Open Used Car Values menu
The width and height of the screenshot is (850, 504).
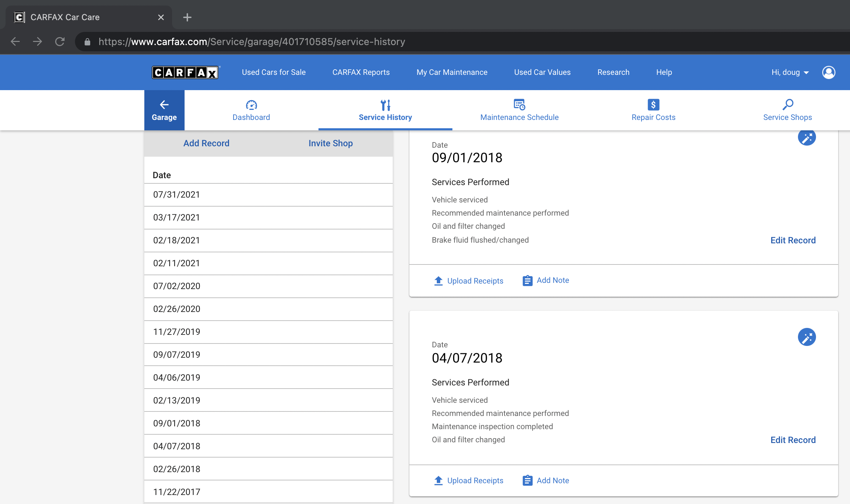[542, 72]
